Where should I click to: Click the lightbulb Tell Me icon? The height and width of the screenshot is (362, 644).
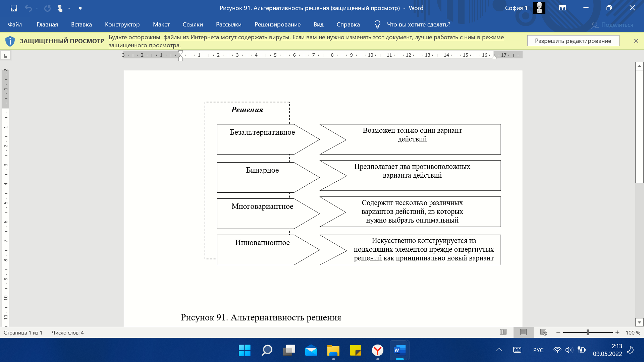(377, 24)
